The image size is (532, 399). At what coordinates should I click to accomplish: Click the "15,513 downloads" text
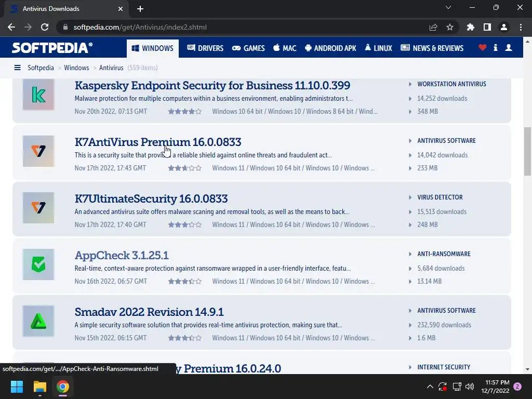click(x=442, y=212)
